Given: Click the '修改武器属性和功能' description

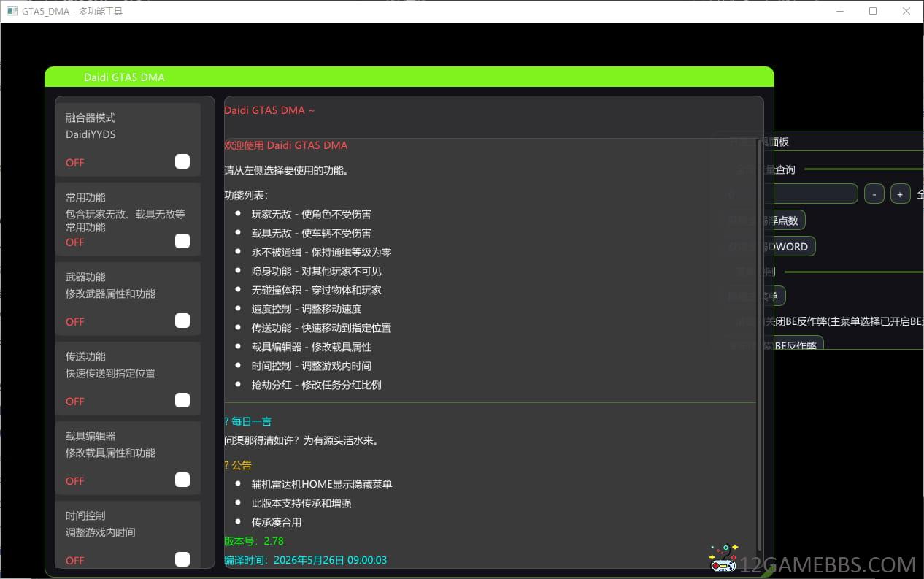Looking at the screenshot, I should pyautogui.click(x=110, y=294).
